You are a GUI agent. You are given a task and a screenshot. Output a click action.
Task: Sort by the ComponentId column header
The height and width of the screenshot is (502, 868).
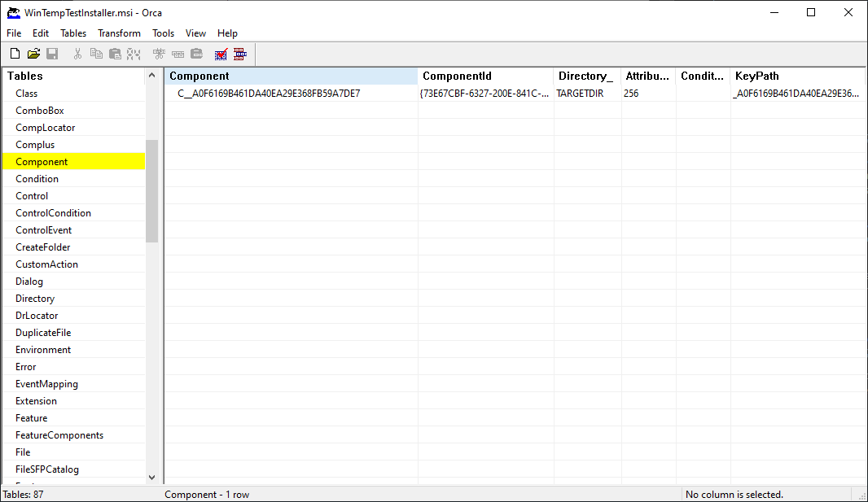coord(485,76)
